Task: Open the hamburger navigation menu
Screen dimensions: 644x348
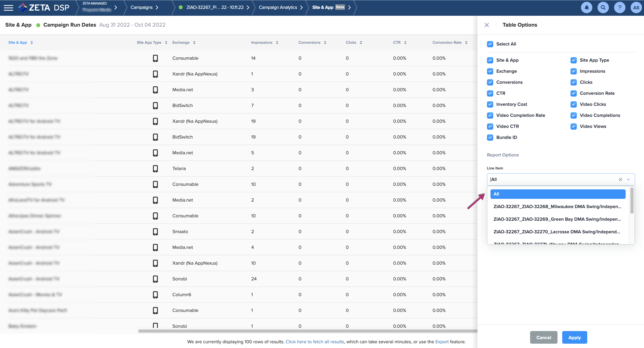Action: [x=8, y=7]
